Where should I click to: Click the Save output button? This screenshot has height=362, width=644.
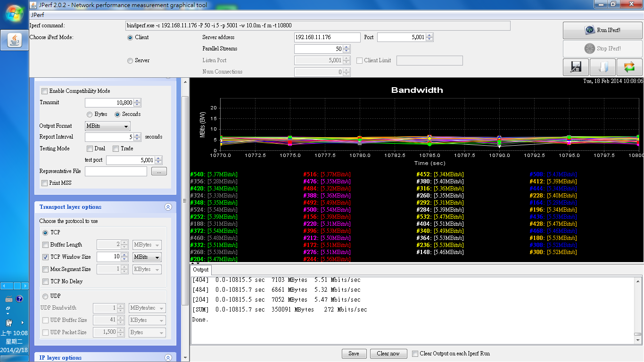(354, 354)
